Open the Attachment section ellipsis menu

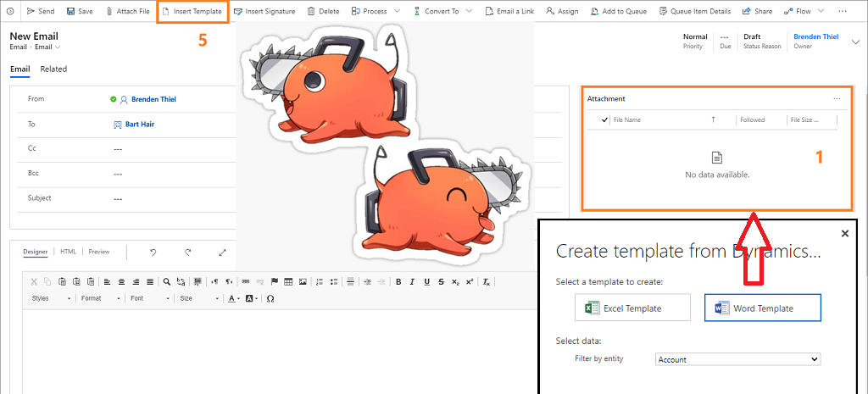pyautogui.click(x=837, y=98)
